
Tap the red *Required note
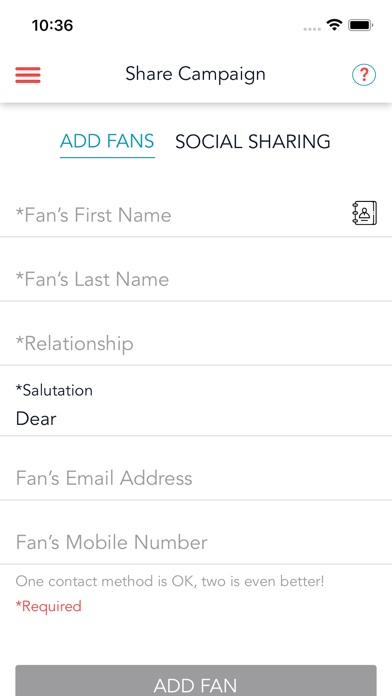tap(48, 606)
